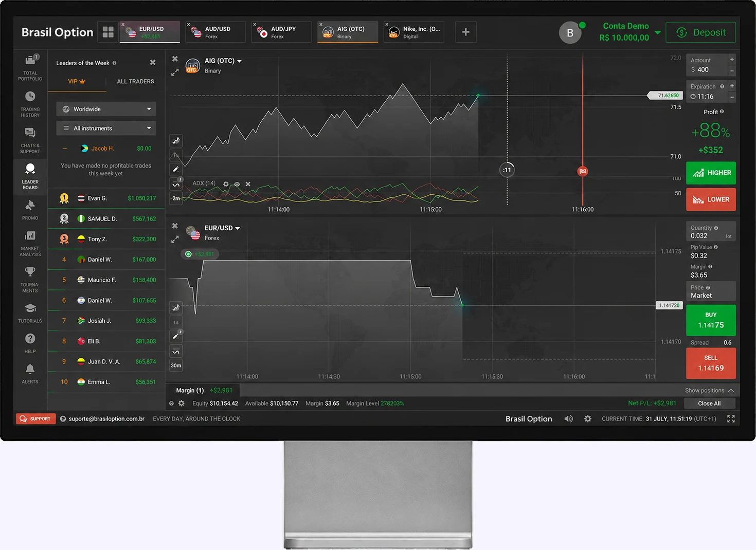Screen dimensions: 756x550
Task: Place a HIGHER binary trade
Action: [x=711, y=173]
